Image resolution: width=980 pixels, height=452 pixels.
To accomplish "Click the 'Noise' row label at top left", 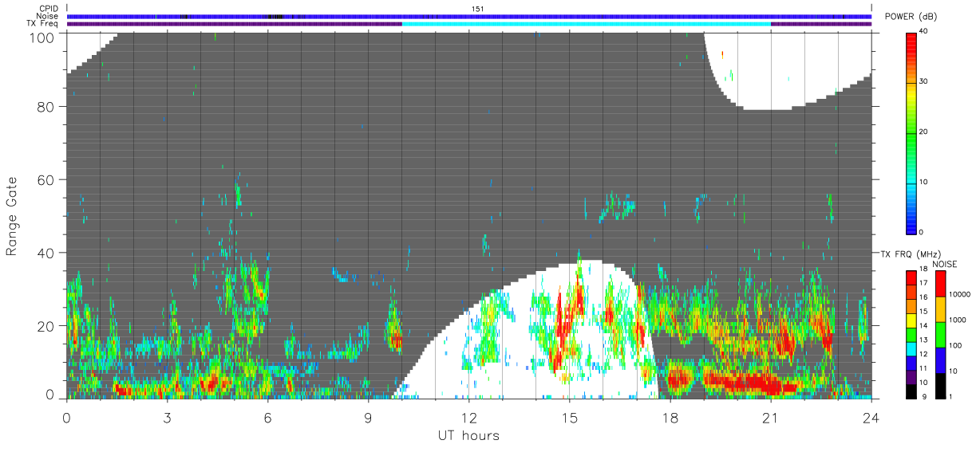I will pyautogui.click(x=48, y=16).
